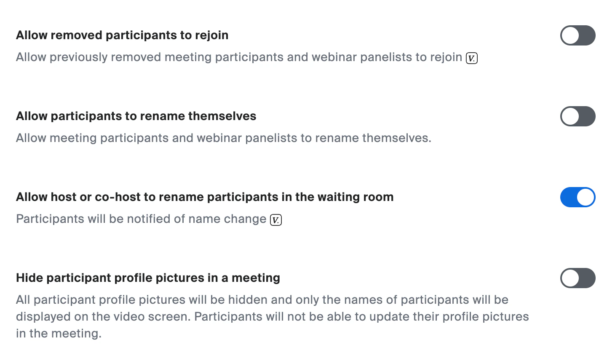
Task: Turn on Allow participants to rename themselves
Action: point(578,116)
